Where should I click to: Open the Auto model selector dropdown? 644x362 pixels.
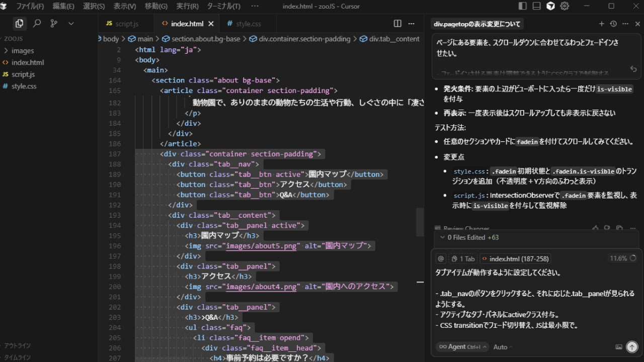coord(503,347)
